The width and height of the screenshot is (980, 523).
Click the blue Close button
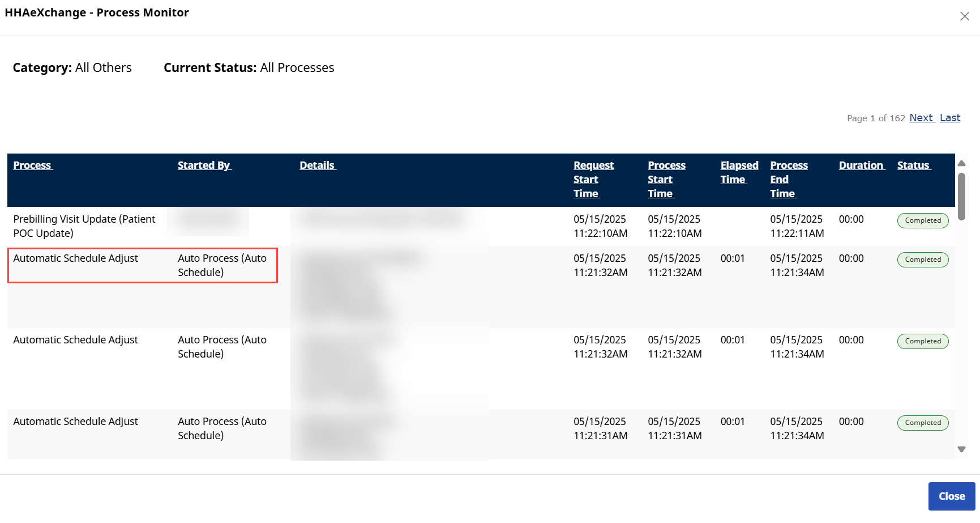pyautogui.click(x=951, y=496)
